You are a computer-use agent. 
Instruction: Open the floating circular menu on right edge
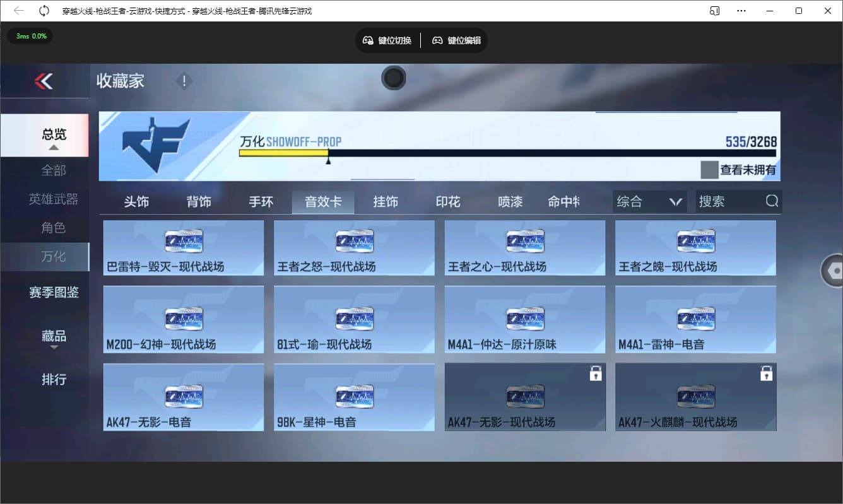click(834, 270)
